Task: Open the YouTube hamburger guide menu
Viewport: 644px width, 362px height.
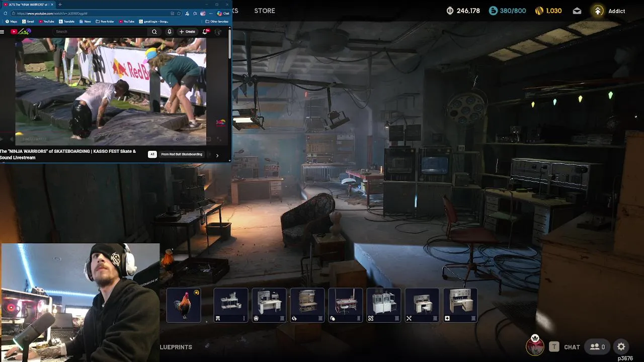Action: click(2, 32)
